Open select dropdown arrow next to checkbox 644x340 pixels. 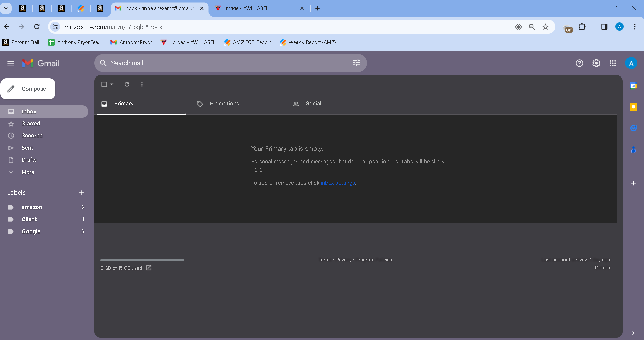coord(112,84)
